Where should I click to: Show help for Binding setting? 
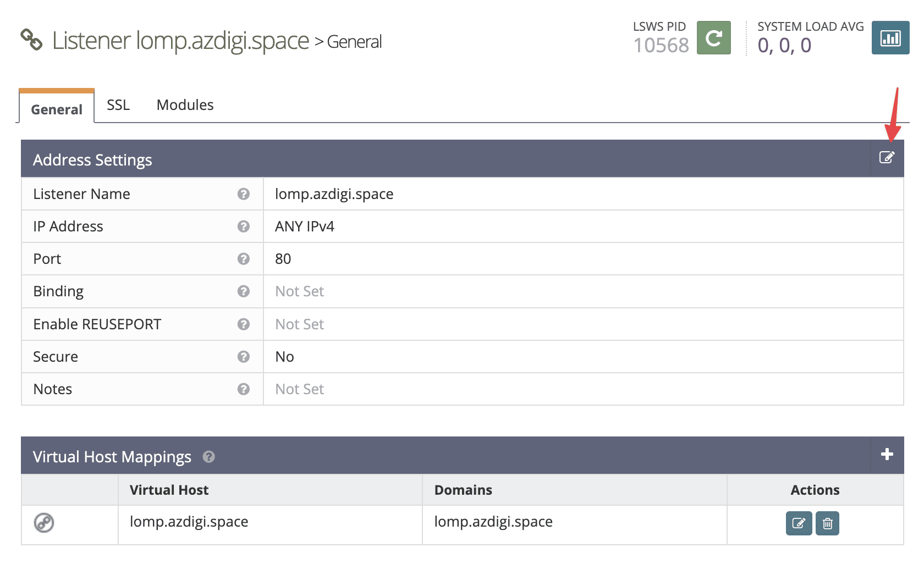(x=244, y=291)
